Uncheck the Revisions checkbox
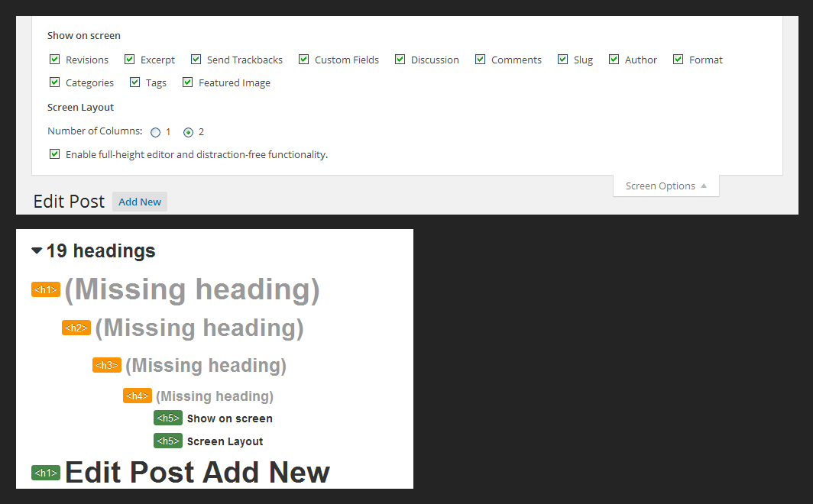The image size is (813, 504). pyautogui.click(x=54, y=60)
